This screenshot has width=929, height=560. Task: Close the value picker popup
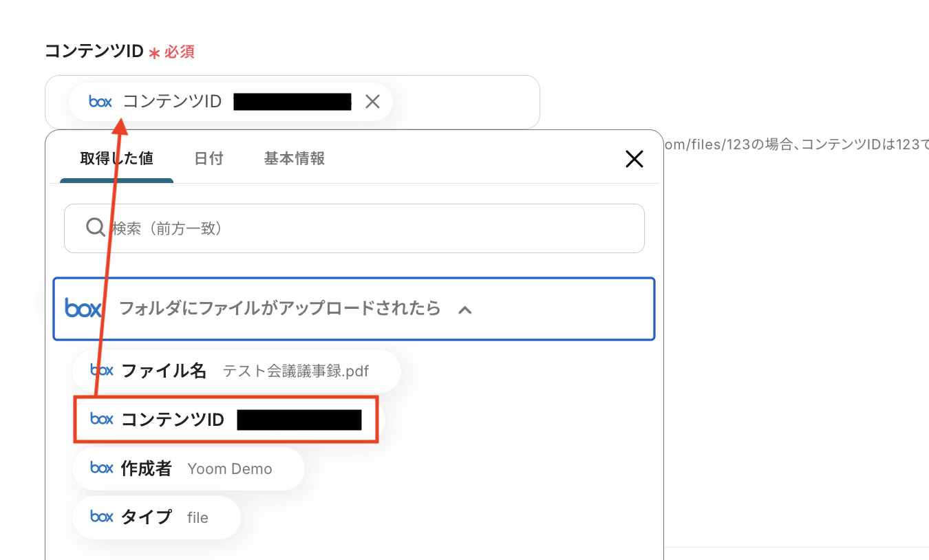634,160
